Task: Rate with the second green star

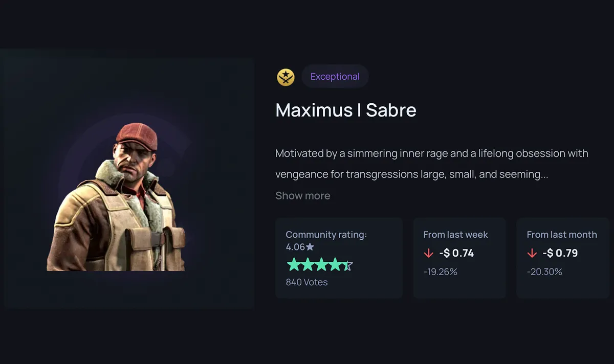Action: (307, 265)
